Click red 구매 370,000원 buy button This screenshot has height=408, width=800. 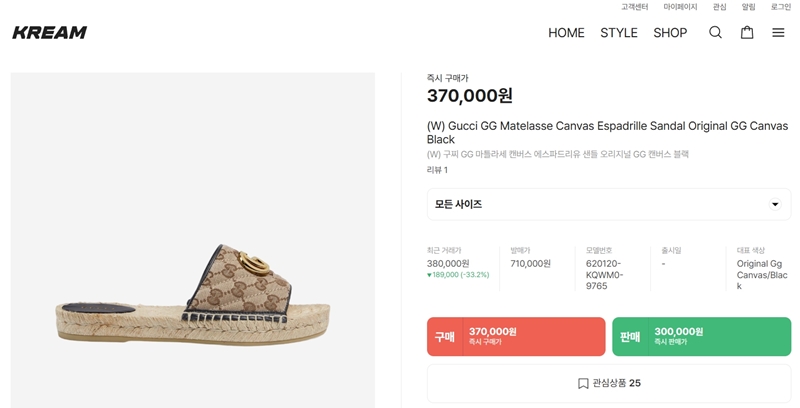tap(516, 337)
